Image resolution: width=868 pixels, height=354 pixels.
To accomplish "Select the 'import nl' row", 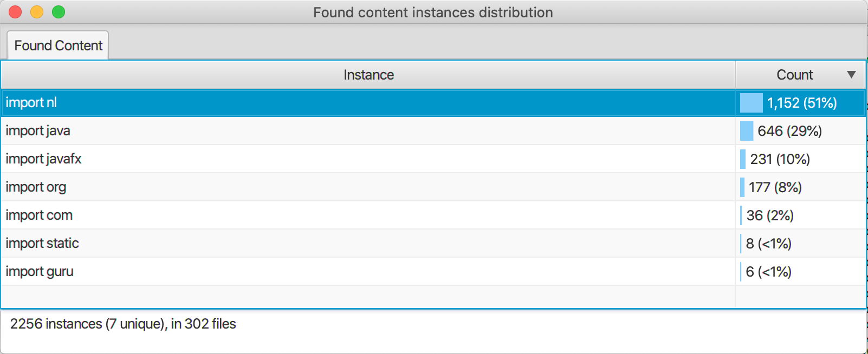I will (x=433, y=103).
